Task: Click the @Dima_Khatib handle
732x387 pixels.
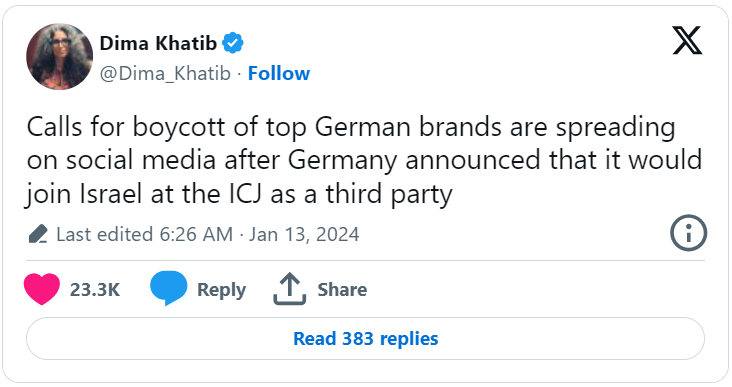Action: 165,74
